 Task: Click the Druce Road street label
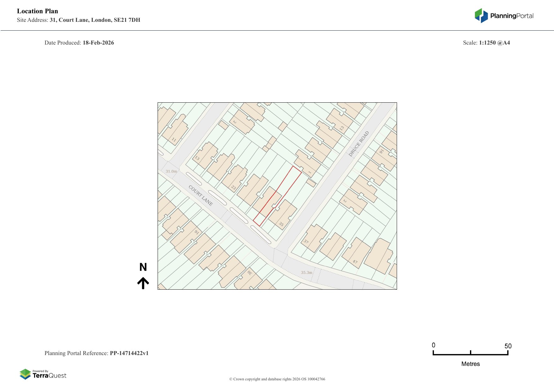359,144
